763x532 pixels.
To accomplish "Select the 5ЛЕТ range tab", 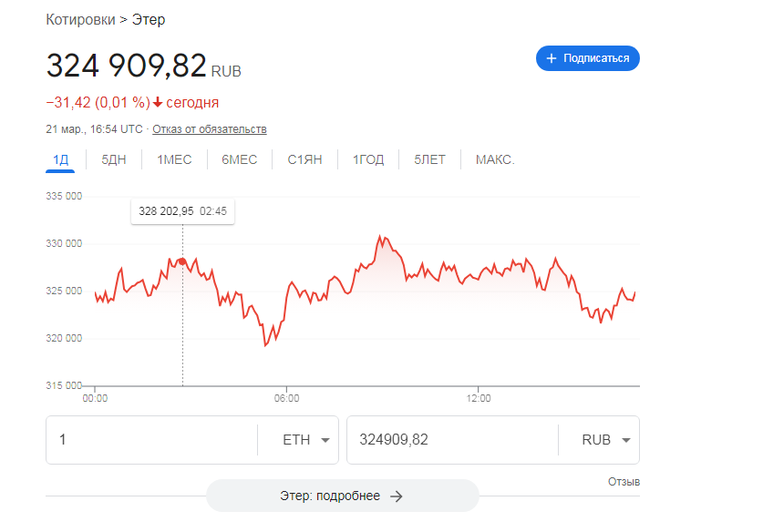I will [429, 159].
